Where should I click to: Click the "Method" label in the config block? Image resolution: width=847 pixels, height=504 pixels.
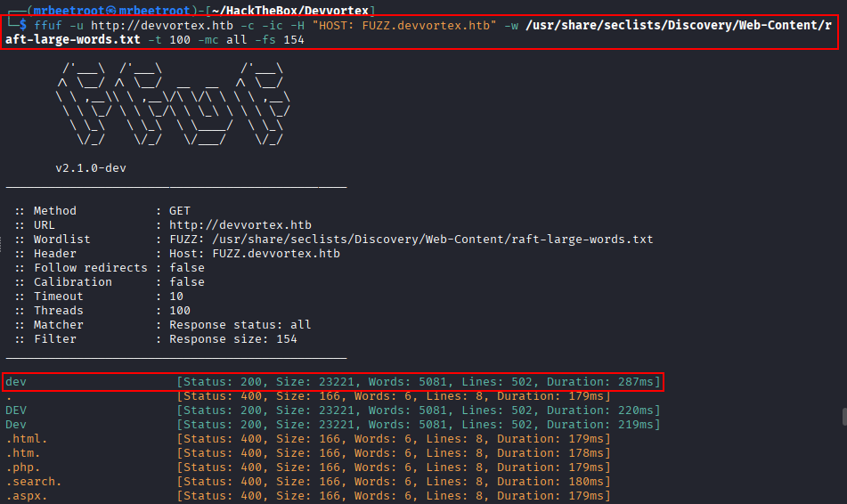tap(55, 211)
